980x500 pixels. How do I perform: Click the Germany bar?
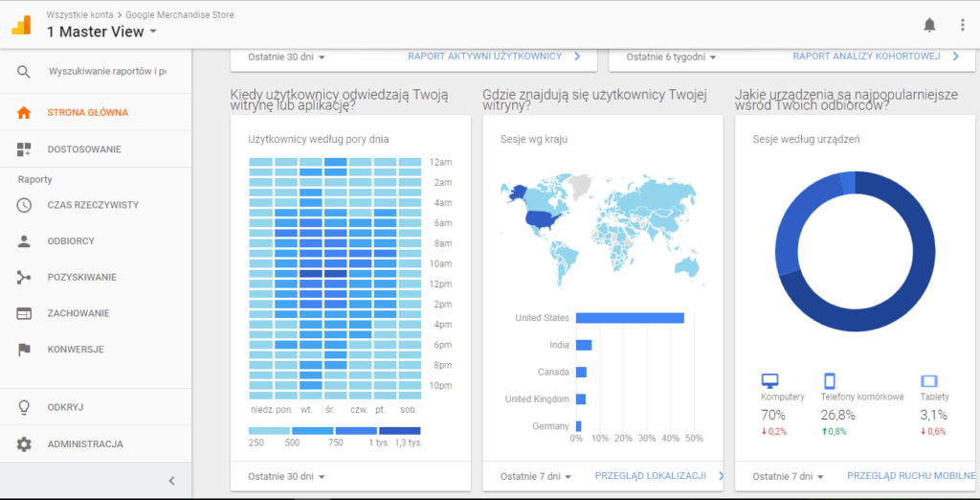[x=579, y=426]
